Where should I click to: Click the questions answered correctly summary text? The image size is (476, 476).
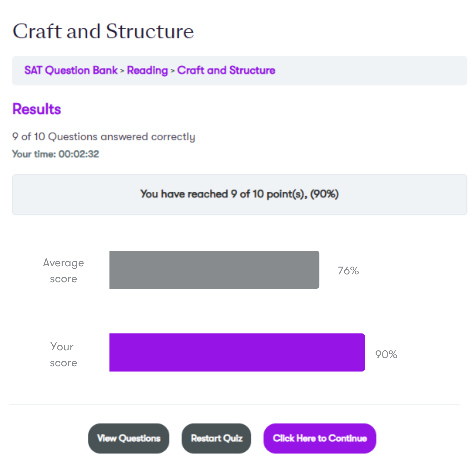[104, 136]
